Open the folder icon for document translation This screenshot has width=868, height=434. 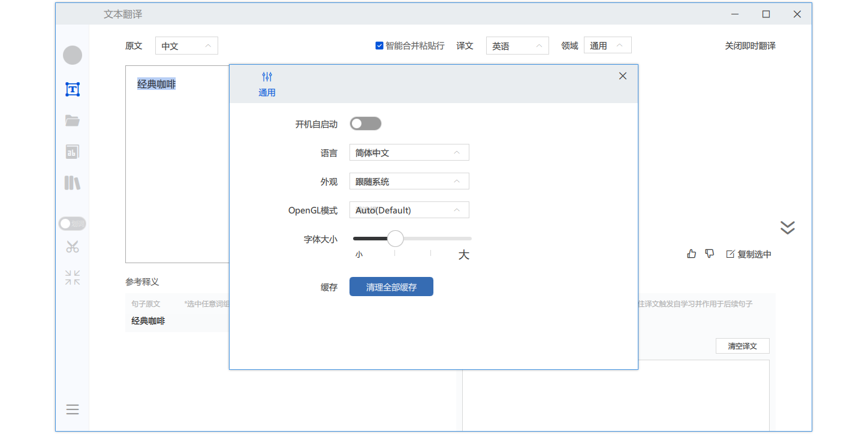73,120
